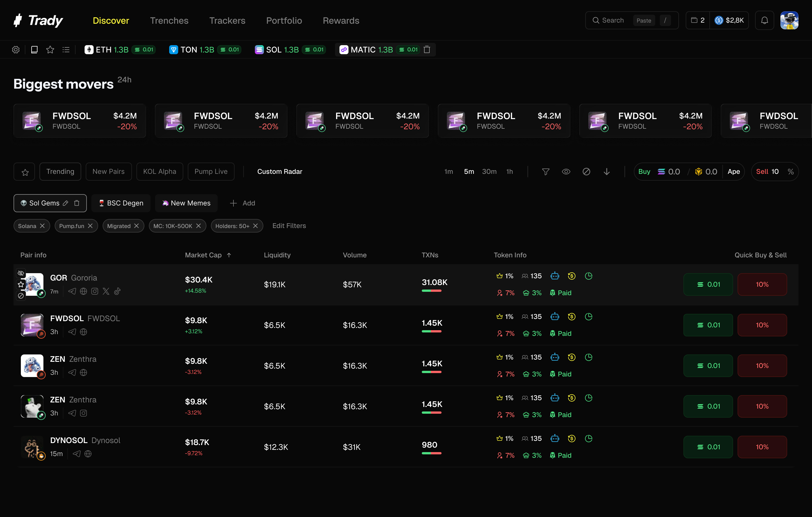The width and height of the screenshot is (812, 517).
Task: Click the tablet/device icon in ticker bar
Action: [34, 50]
